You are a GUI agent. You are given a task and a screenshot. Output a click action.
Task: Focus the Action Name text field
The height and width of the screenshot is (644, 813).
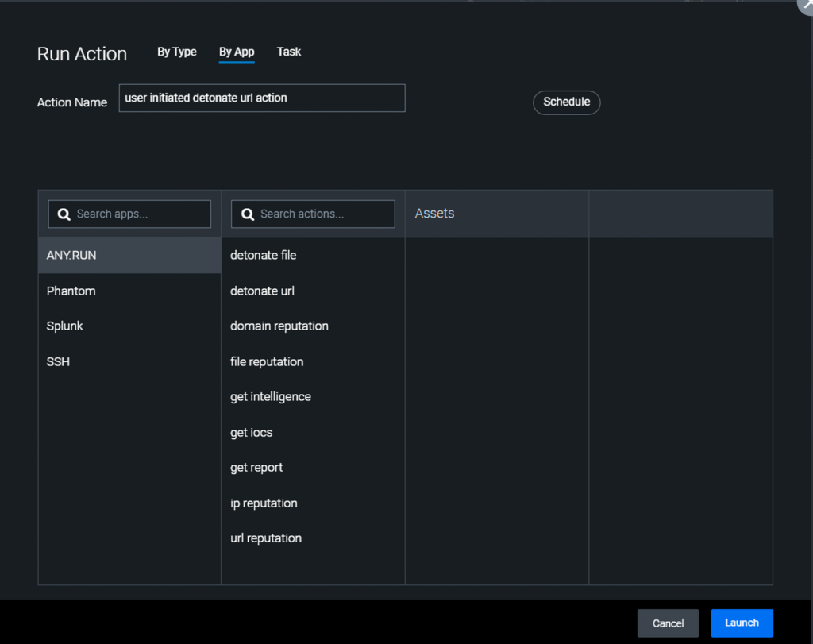(x=262, y=98)
